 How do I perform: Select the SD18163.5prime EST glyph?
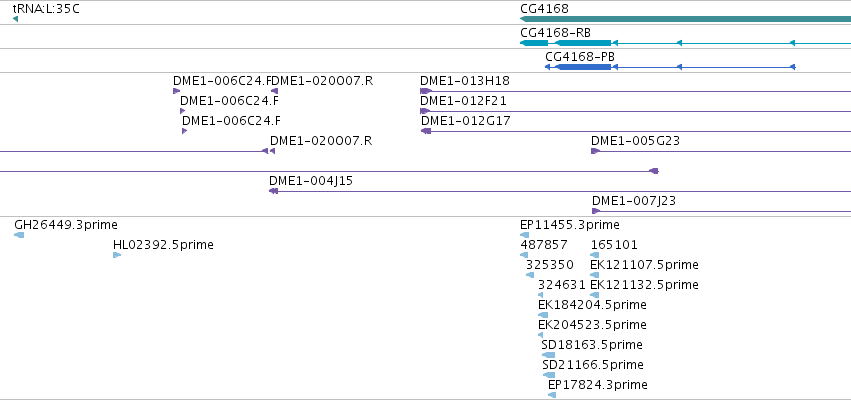point(548,355)
